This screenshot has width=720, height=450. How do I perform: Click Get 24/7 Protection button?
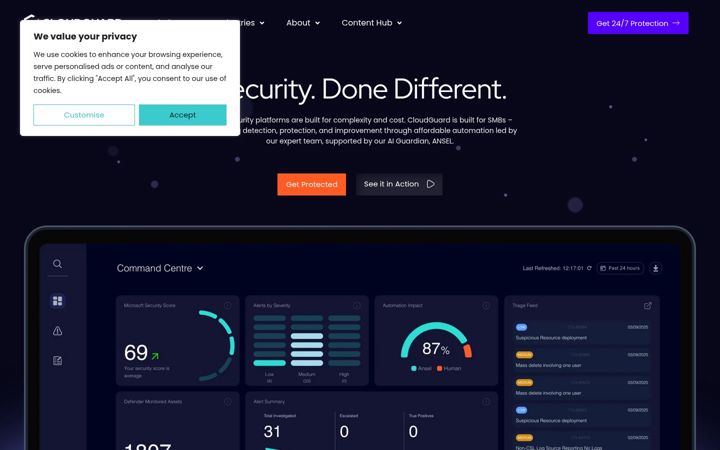pos(638,23)
